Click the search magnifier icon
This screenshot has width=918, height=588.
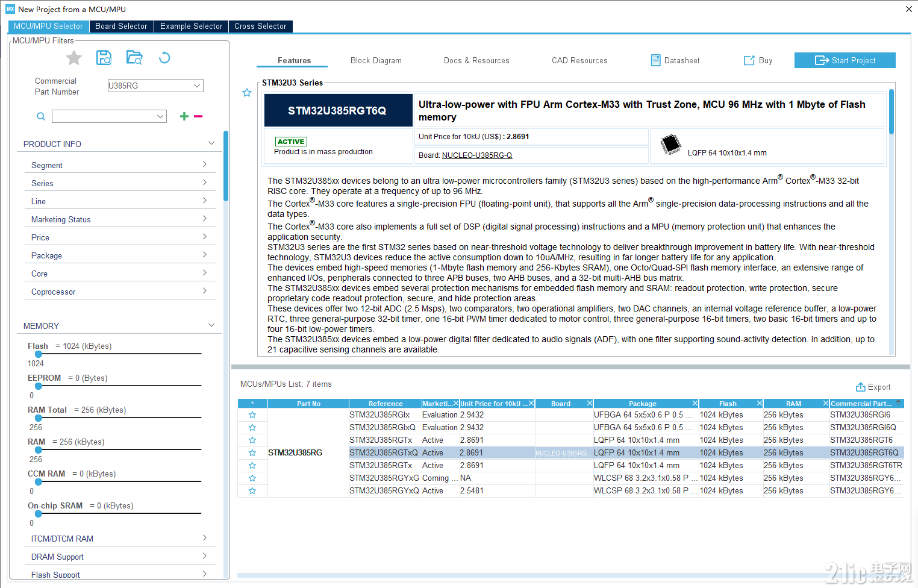[x=41, y=116]
